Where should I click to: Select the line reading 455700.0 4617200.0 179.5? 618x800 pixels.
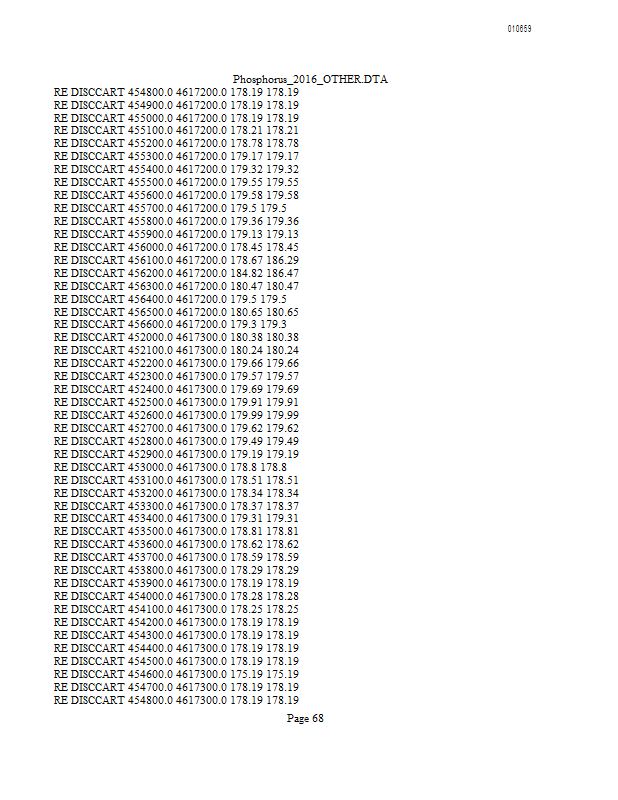coord(170,208)
